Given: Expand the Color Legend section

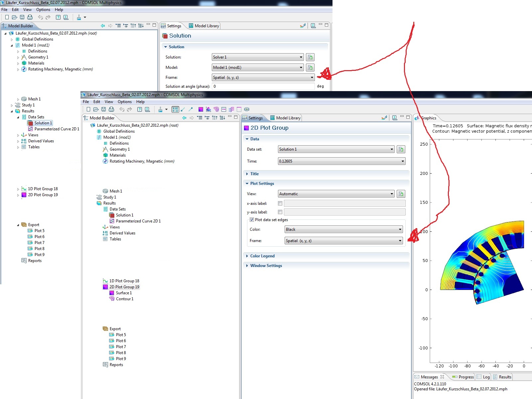Looking at the screenshot, I should coord(262,256).
